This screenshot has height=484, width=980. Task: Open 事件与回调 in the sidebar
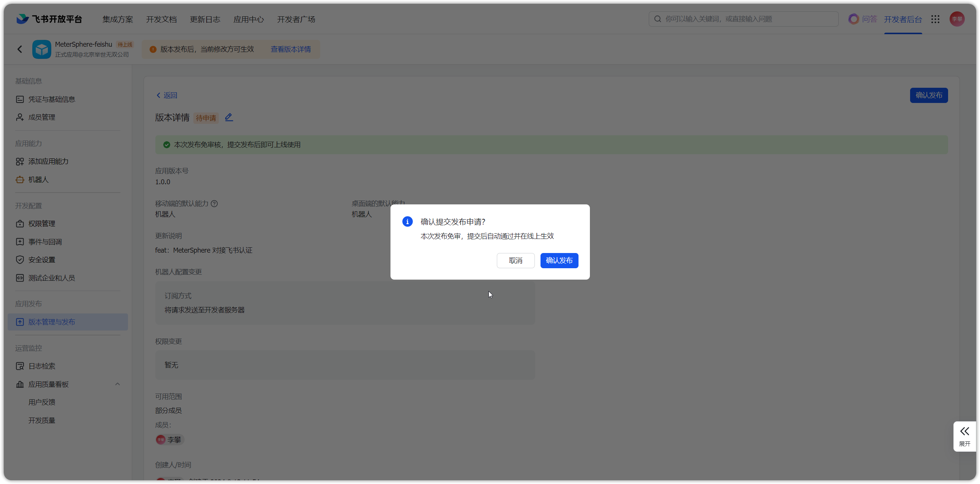point(67,242)
